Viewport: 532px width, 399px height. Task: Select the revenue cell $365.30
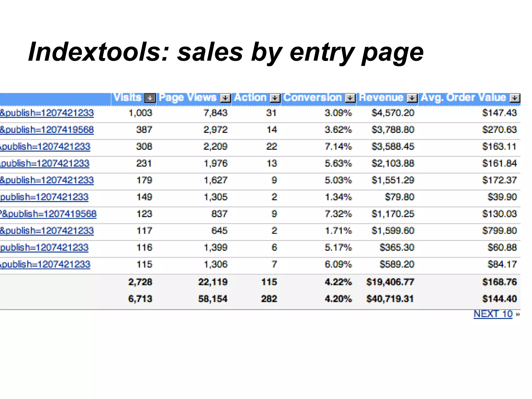pyautogui.click(x=397, y=248)
